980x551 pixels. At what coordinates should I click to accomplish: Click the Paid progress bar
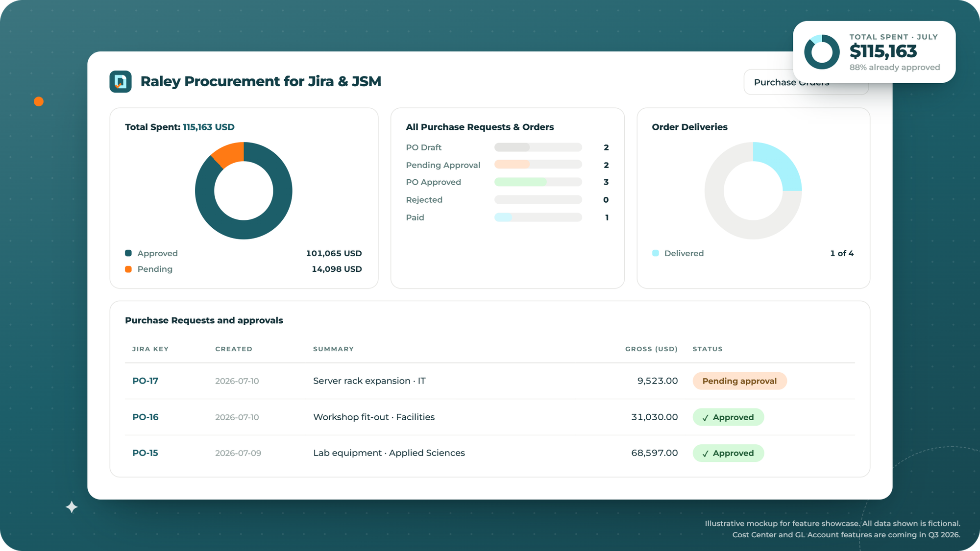click(x=538, y=217)
